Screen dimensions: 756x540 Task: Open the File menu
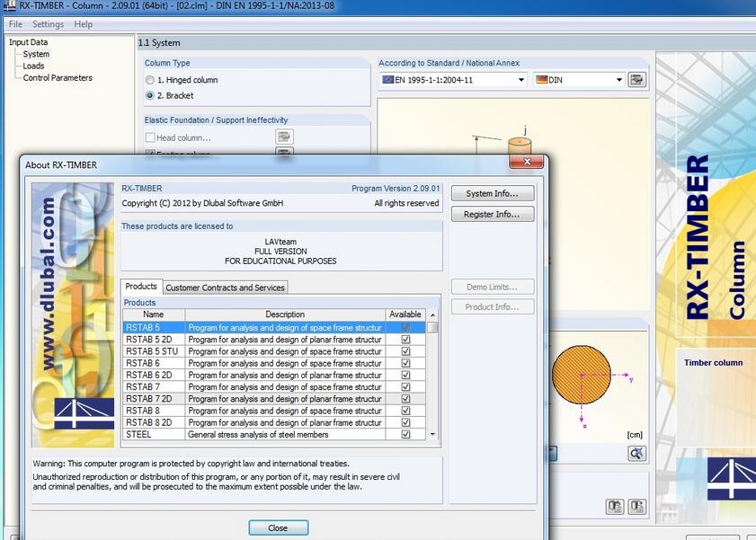15,24
